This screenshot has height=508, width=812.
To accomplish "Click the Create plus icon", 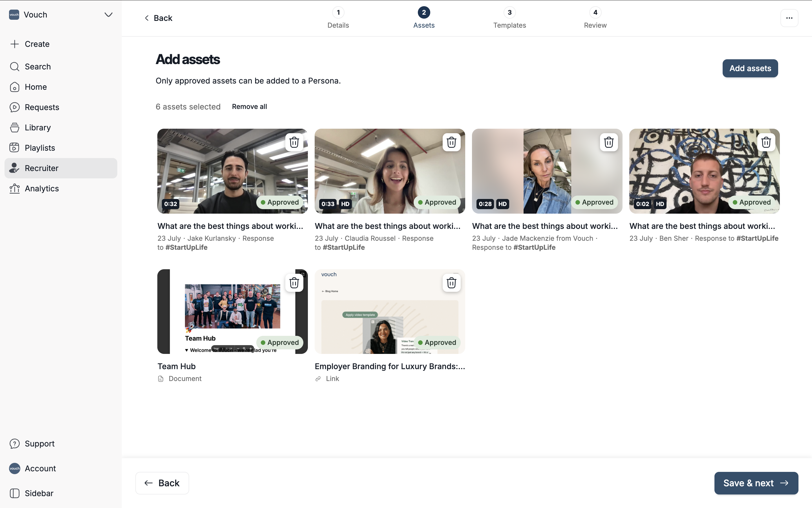I will click(14, 44).
